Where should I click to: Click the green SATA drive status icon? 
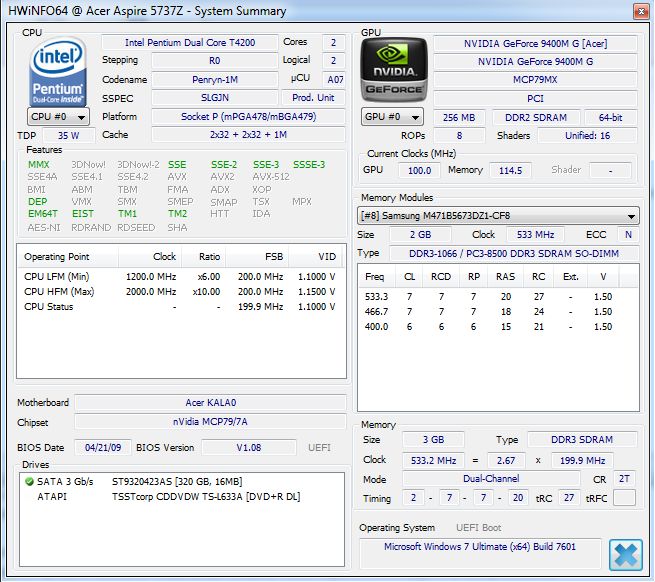pos(29,482)
